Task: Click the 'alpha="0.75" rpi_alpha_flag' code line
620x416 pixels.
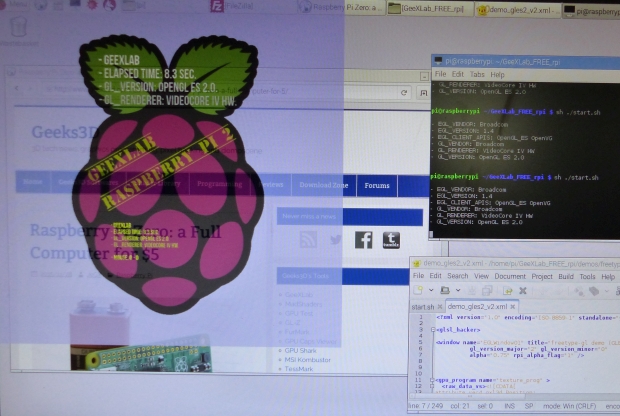Action: 529,355
